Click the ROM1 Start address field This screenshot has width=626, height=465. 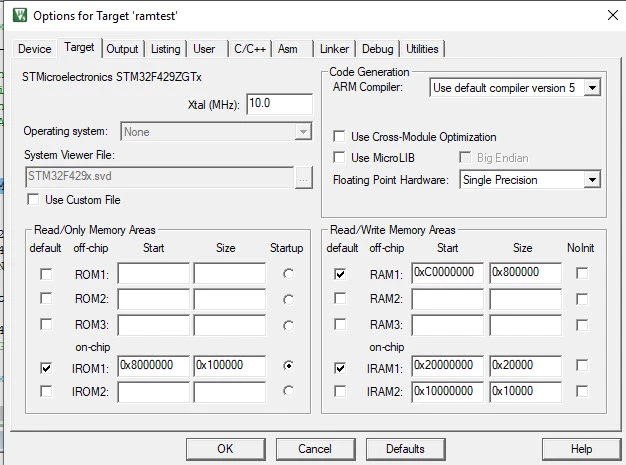tap(154, 273)
